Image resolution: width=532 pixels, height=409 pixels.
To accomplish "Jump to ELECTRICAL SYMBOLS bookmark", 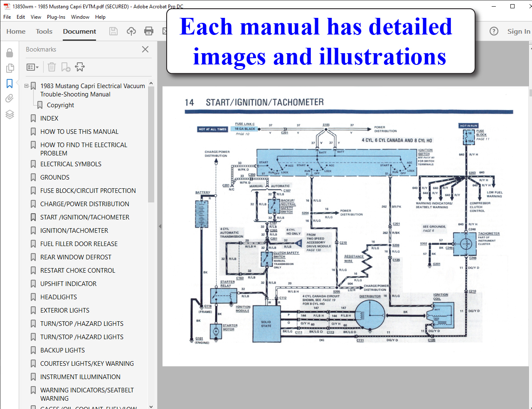I will point(71,164).
